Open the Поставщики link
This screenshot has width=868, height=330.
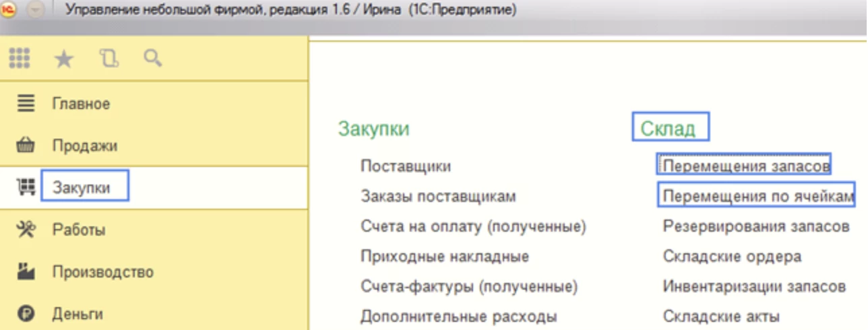tap(406, 166)
